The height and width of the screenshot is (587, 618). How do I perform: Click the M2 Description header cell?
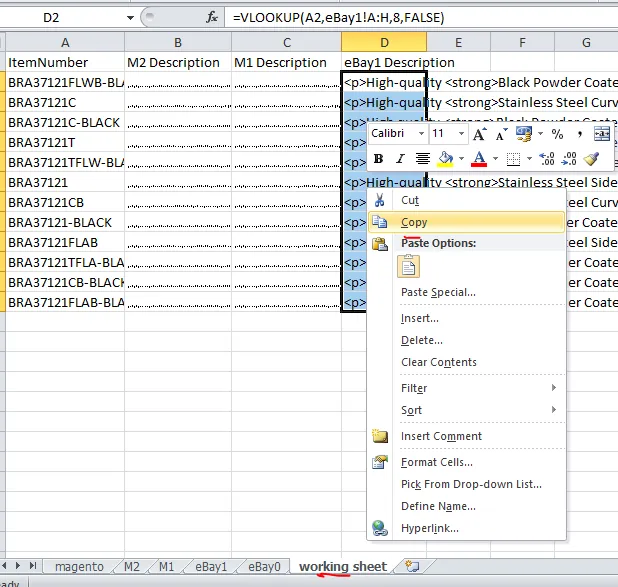click(178, 63)
